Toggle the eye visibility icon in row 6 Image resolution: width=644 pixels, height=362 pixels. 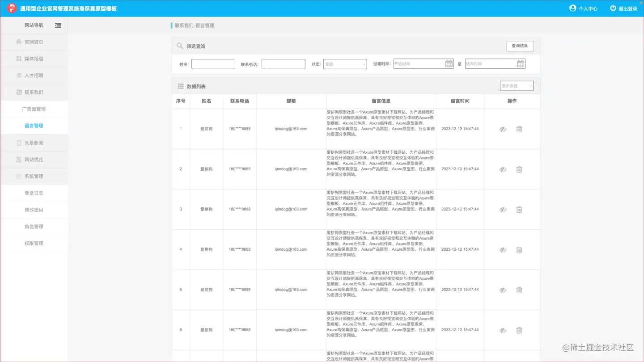pos(503,330)
